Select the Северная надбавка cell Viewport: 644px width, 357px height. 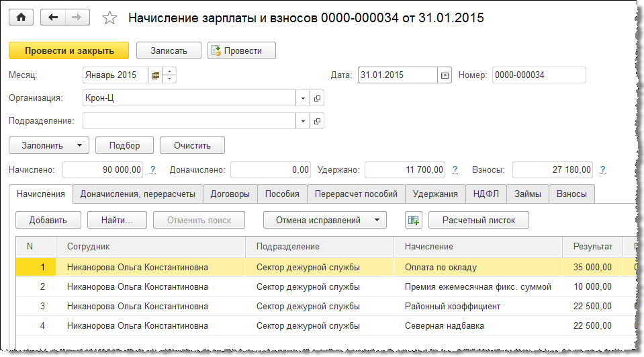coord(478,326)
